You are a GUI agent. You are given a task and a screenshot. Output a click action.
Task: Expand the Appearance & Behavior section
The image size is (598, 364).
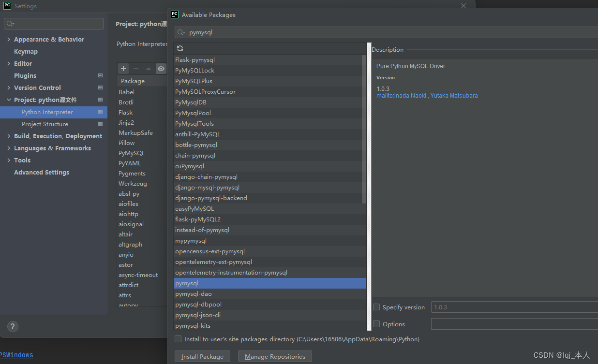(9, 39)
